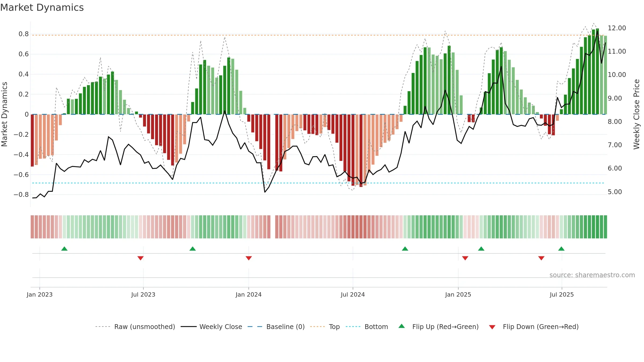644x362 pixels.
Task: Click the −0.2 left axis tick label
Action: click(21, 134)
